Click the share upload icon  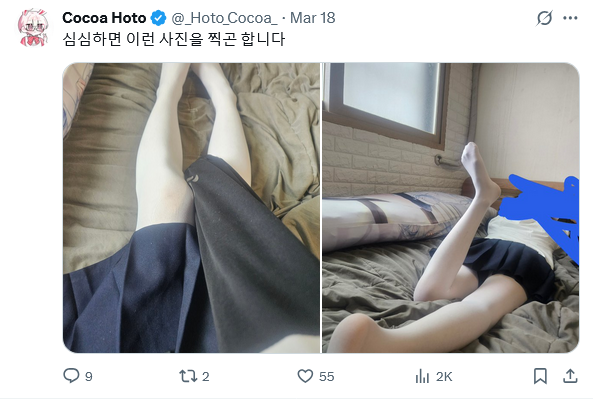(x=570, y=376)
